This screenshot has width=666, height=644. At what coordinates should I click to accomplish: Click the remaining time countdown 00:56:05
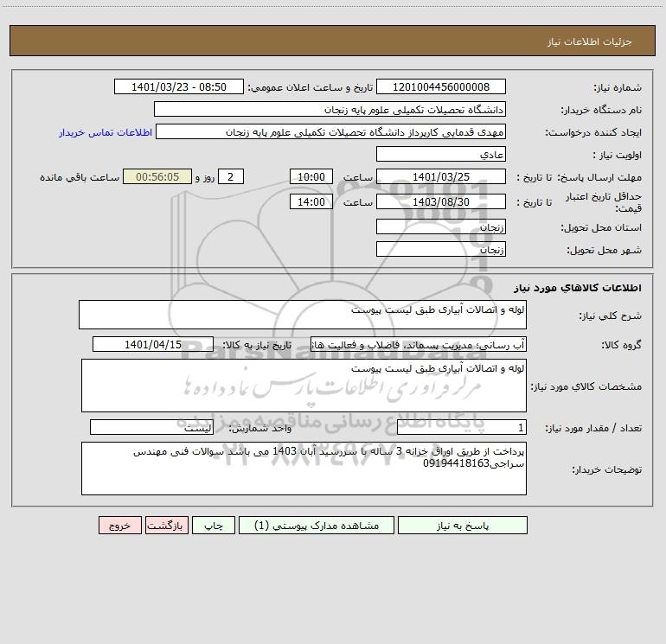point(157,176)
